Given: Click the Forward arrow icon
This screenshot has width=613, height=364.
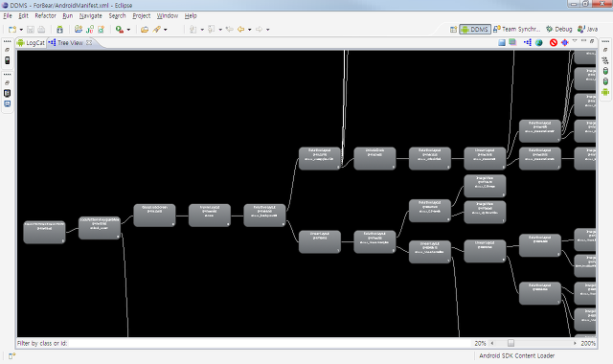Looking at the screenshot, I should tap(259, 30).
